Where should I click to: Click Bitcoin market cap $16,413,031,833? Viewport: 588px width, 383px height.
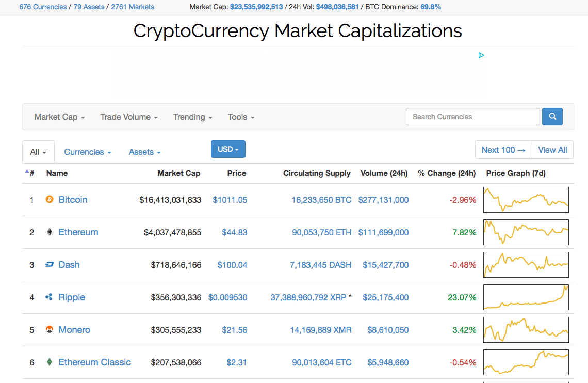coord(170,200)
